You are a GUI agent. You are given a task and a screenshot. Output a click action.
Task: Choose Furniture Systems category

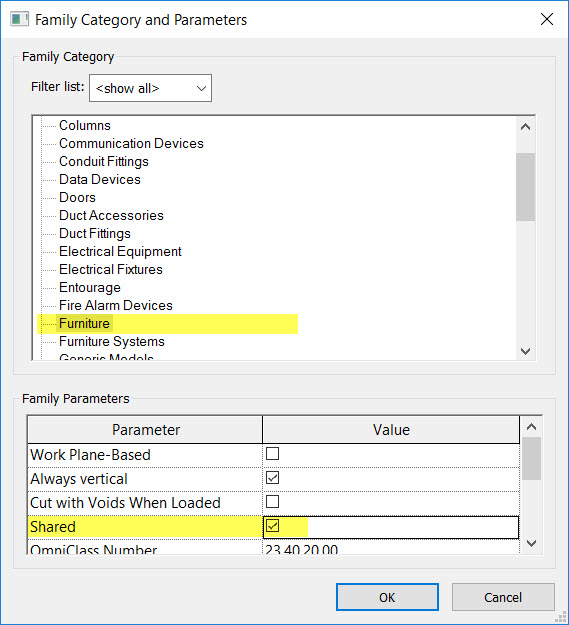[112, 341]
